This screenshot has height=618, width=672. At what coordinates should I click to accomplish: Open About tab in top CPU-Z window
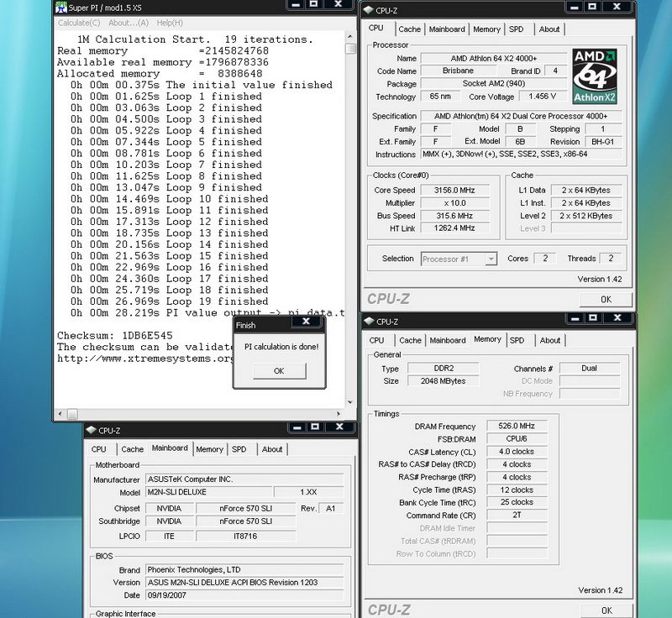click(x=549, y=29)
